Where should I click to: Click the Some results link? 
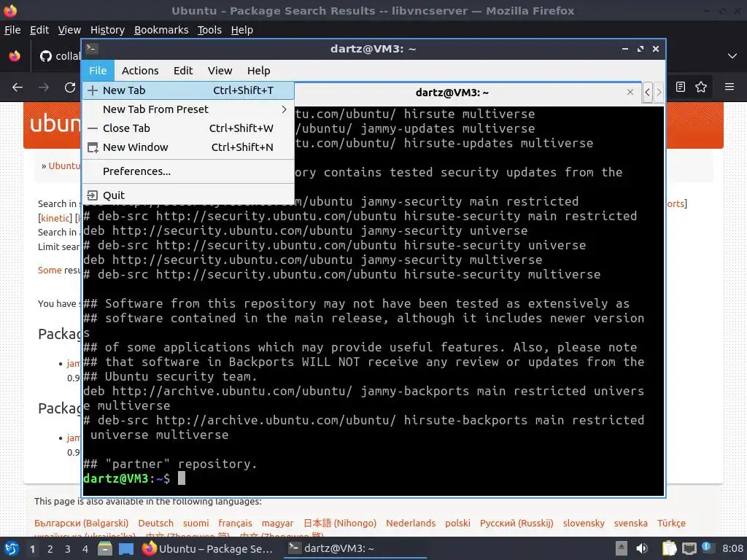tap(50, 270)
